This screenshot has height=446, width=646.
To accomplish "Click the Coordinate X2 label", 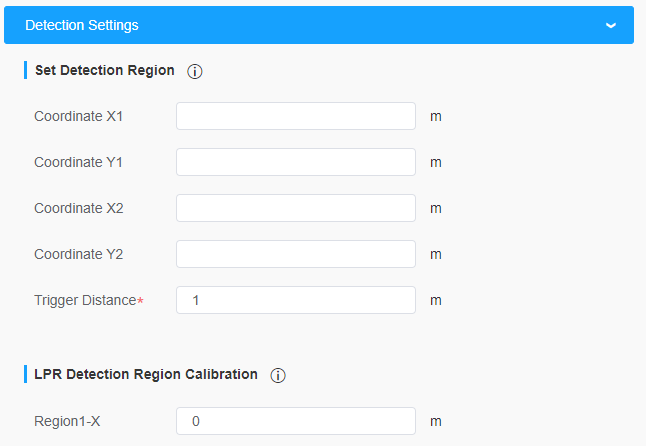I will (x=78, y=208).
